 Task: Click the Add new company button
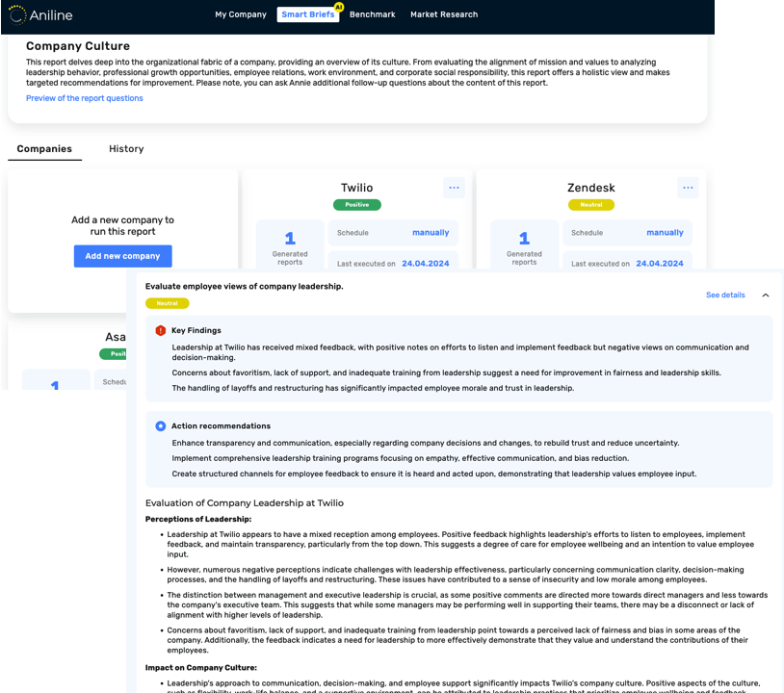tap(123, 256)
